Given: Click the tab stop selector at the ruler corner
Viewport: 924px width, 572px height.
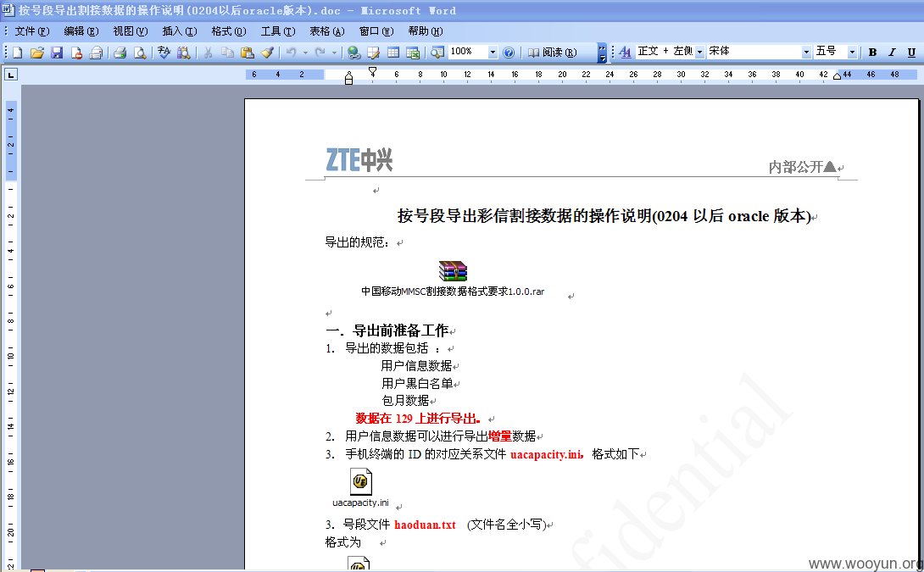Looking at the screenshot, I should tap(11, 75).
